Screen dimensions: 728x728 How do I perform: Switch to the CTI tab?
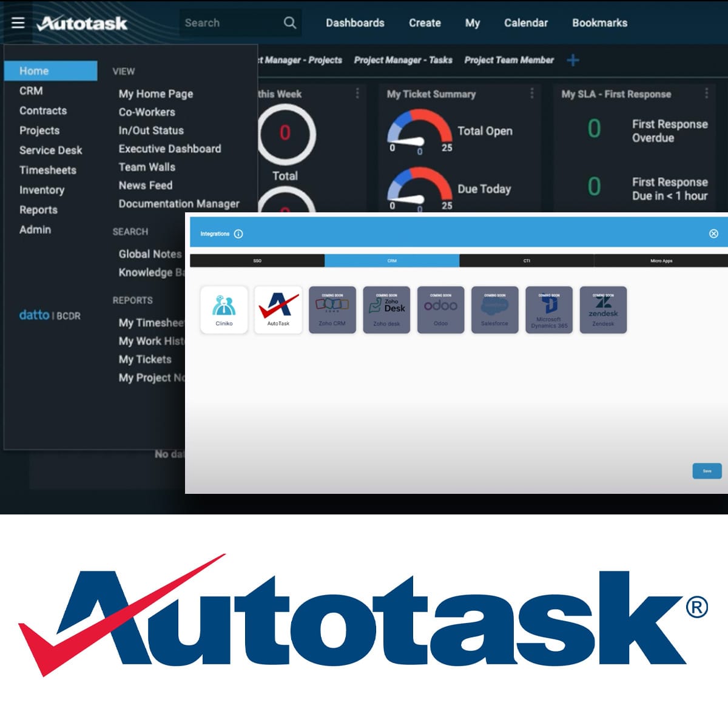527,261
